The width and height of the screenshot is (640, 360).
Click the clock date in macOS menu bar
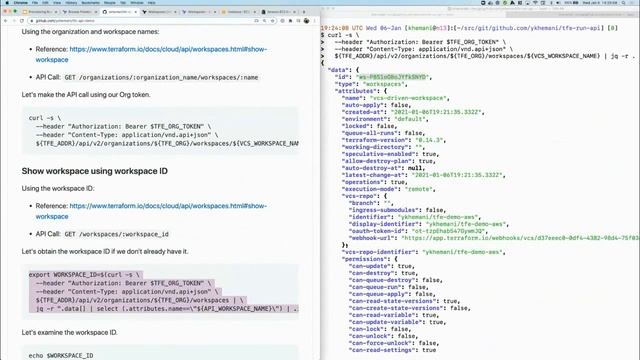(599, 2)
